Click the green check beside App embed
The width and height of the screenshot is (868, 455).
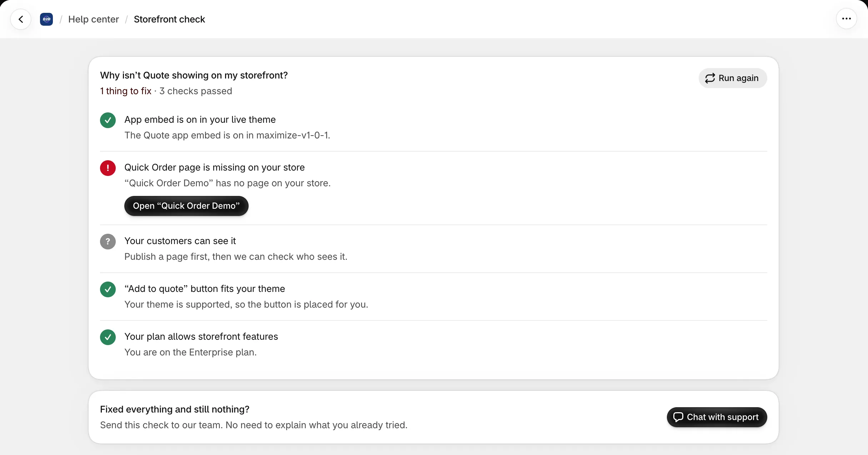tap(108, 120)
